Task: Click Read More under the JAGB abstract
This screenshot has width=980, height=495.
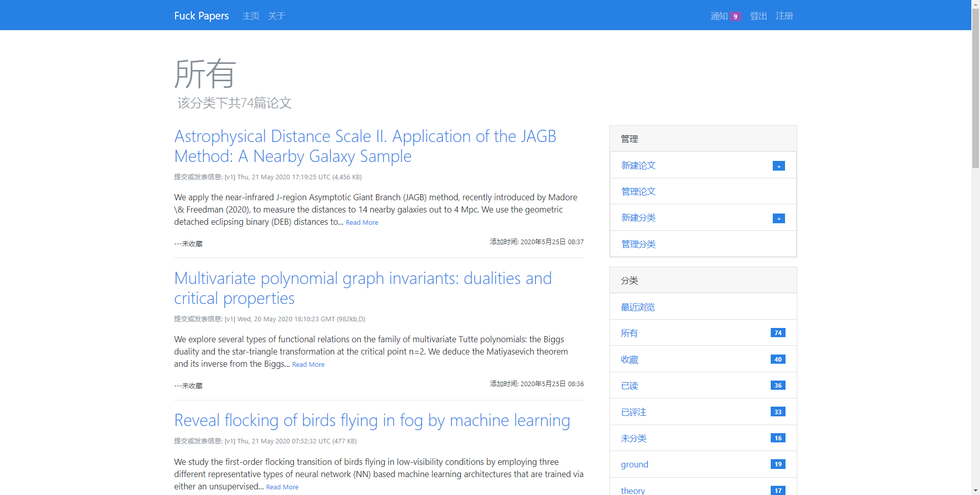Action: (362, 222)
